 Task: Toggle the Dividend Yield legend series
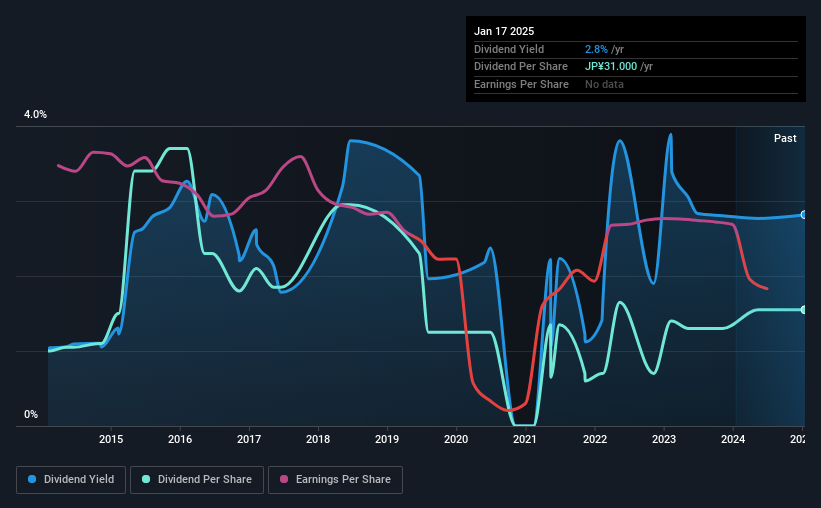(71, 480)
